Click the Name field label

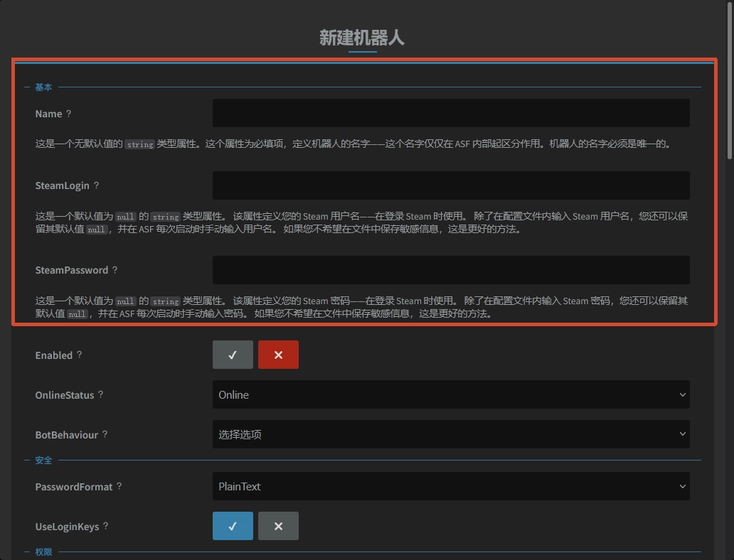(x=48, y=114)
